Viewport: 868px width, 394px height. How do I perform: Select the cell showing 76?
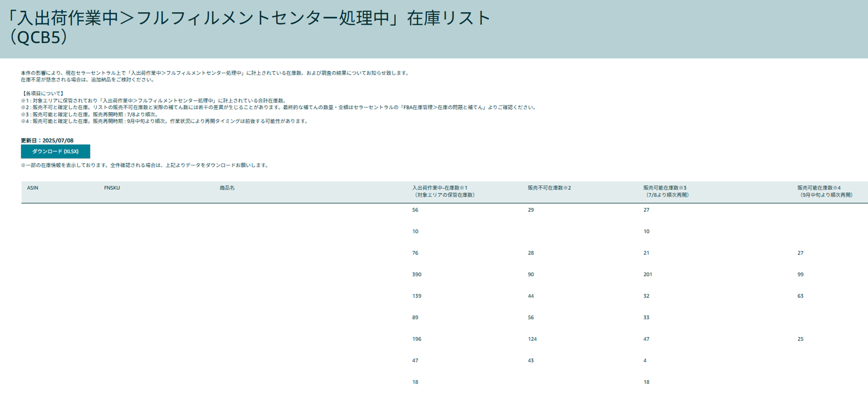(415, 253)
